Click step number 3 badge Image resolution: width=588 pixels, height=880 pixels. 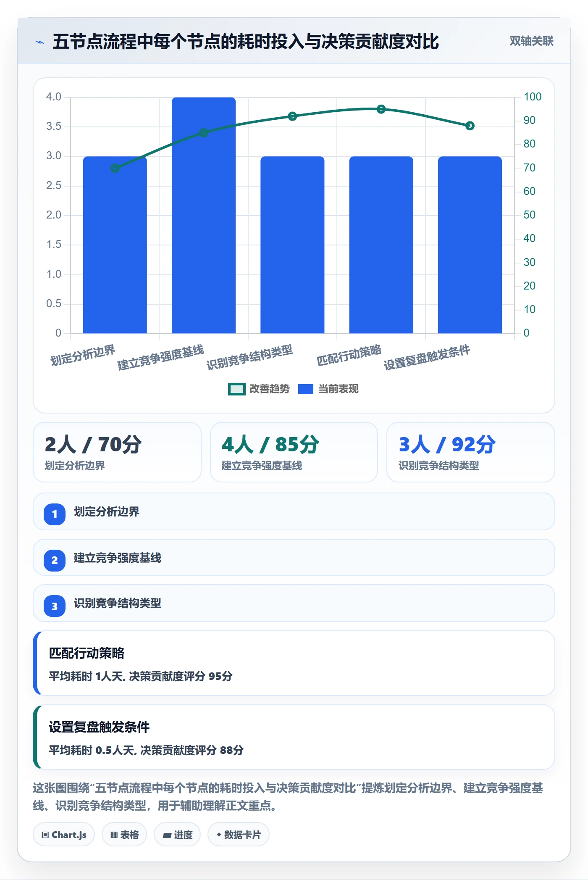point(55,606)
